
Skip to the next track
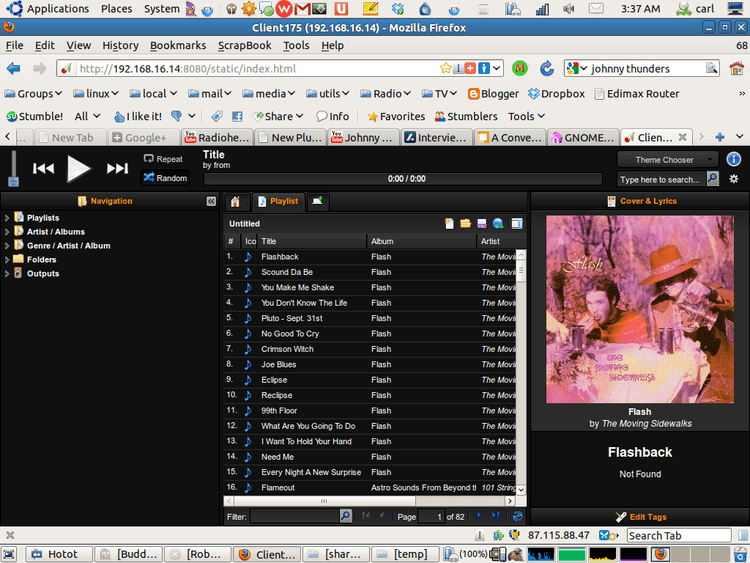pyautogui.click(x=117, y=168)
